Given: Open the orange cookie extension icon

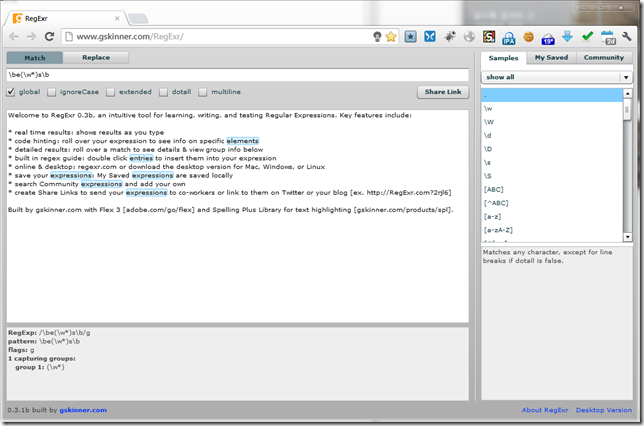Looking at the screenshot, I should coord(528,37).
